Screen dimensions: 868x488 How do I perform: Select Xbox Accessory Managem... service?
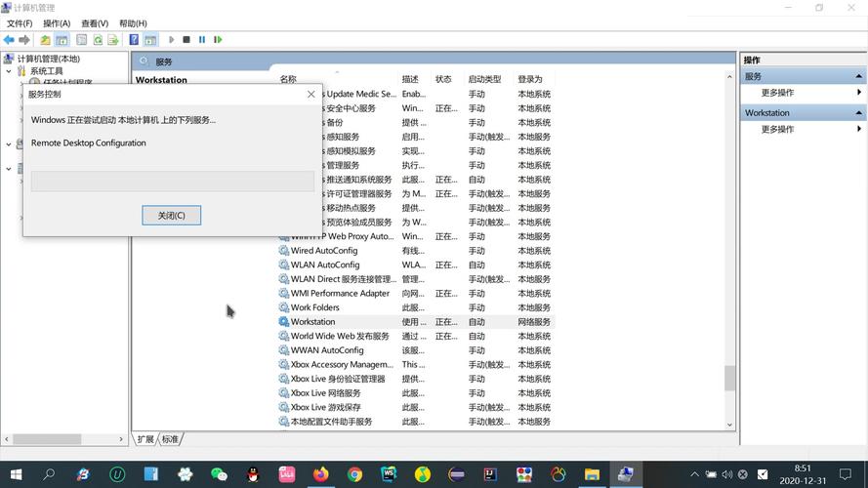coord(342,365)
